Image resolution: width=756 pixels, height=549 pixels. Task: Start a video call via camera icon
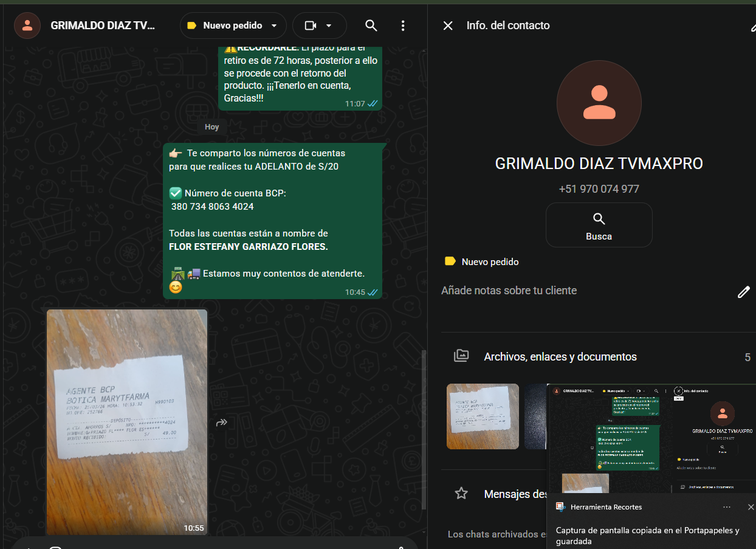[311, 26]
